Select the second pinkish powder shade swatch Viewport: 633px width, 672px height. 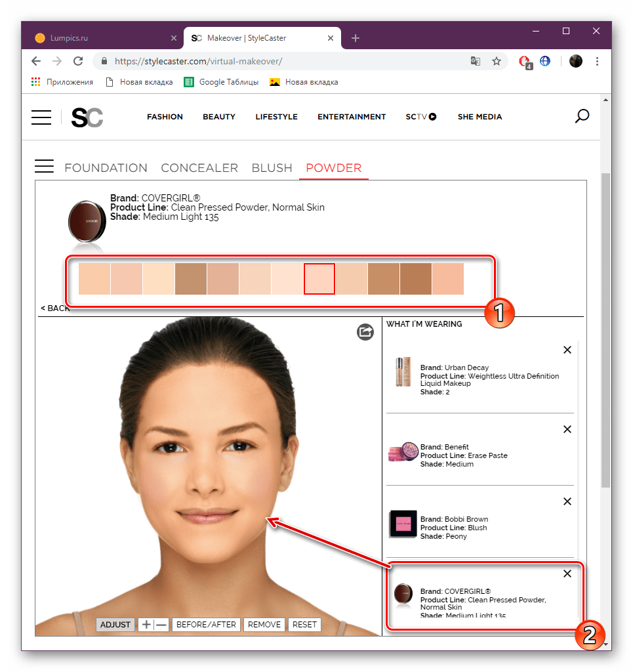point(127,279)
